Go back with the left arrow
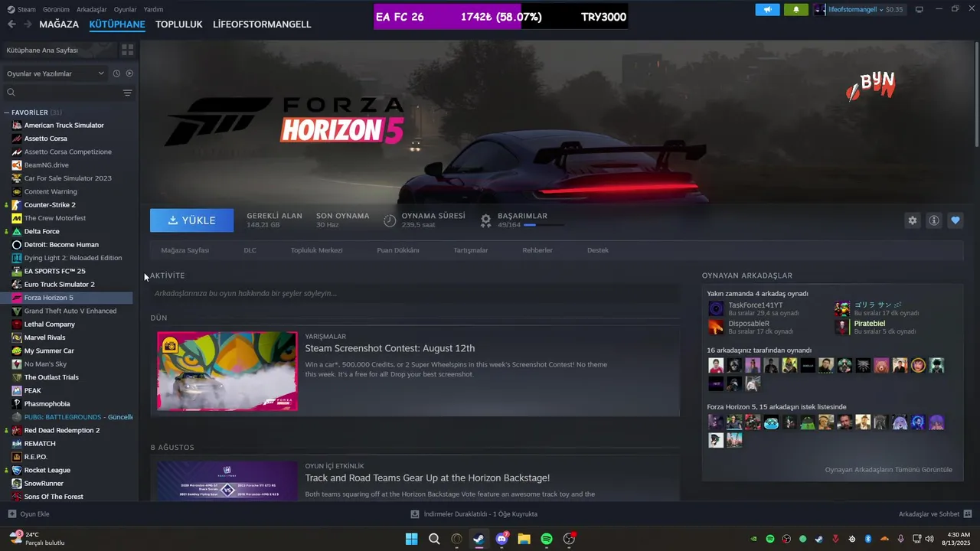This screenshot has width=980, height=551. coord(11,24)
